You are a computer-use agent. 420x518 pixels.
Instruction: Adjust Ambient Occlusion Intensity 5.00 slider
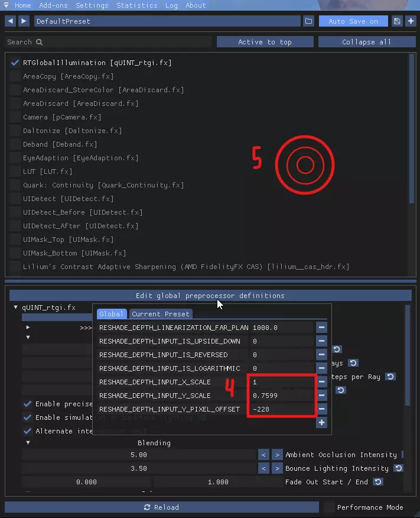tap(139, 455)
